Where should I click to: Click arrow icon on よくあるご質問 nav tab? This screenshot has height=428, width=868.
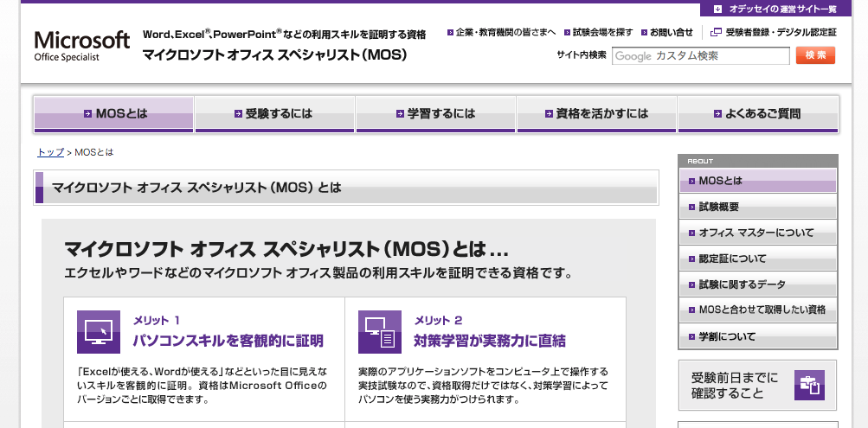(x=718, y=114)
